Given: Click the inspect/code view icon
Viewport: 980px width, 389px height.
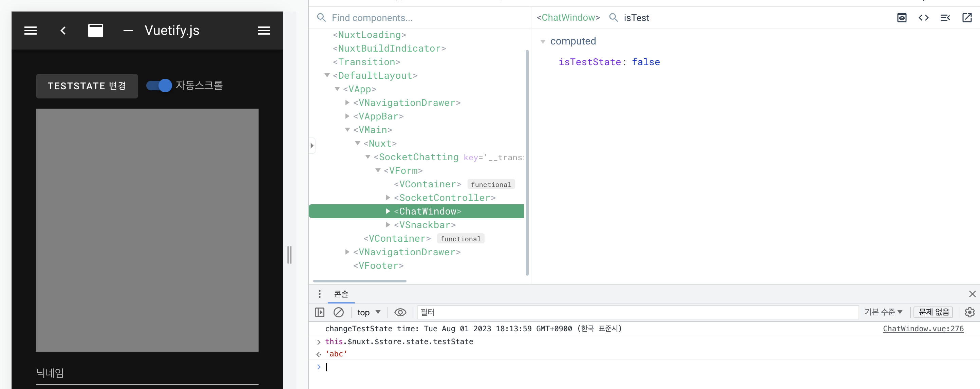Looking at the screenshot, I should (924, 18).
